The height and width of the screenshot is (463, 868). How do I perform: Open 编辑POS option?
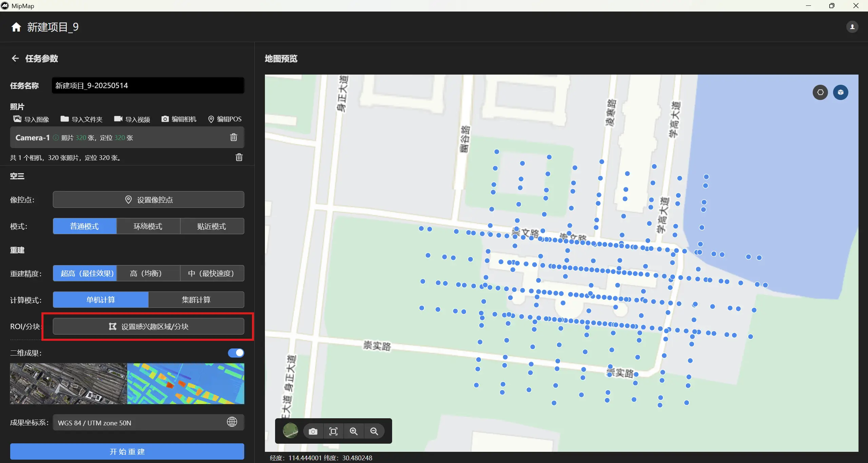click(225, 119)
